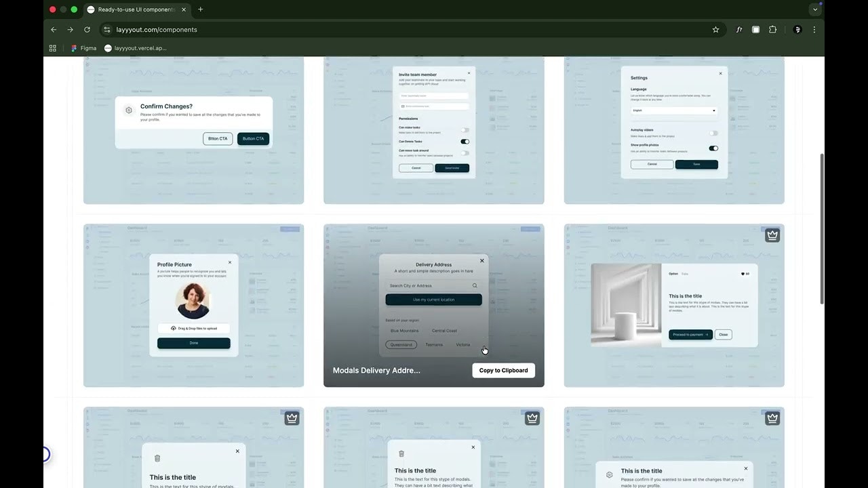Close the Ready-to-use UI components tab

(x=184, y=9)
